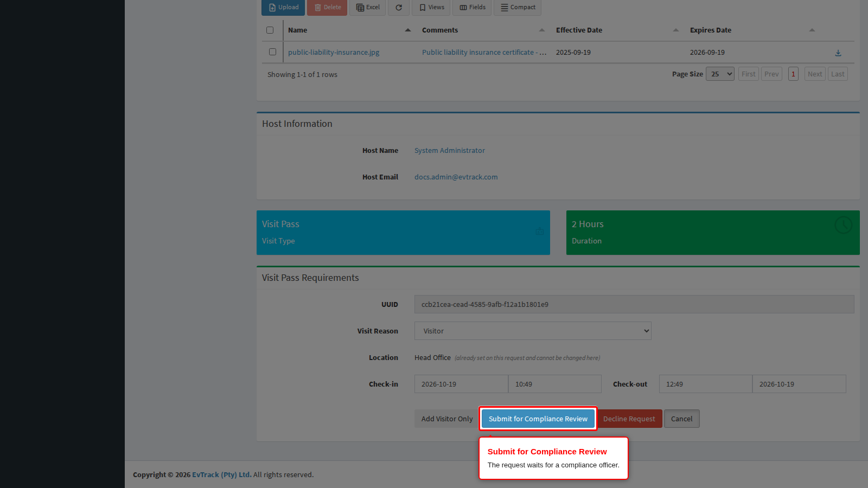Download the public-liability-insurance.jpg document
868x488 pixels.
click(838, 53)
